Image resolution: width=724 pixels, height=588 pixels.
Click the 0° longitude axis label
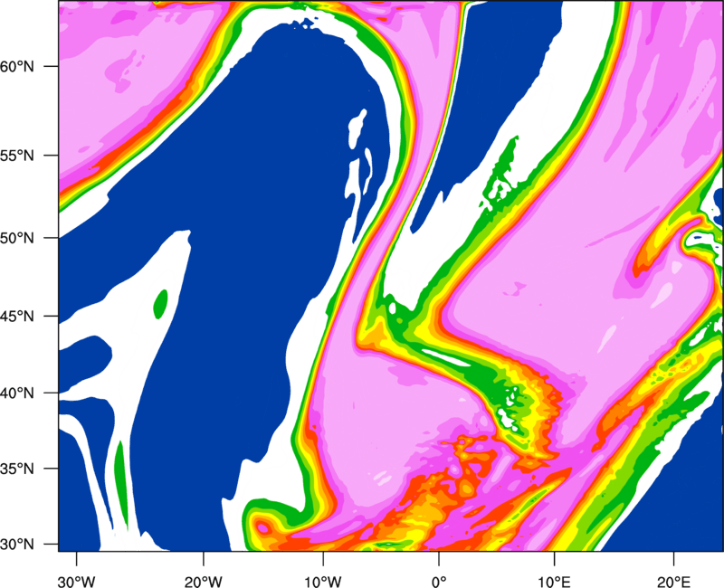(x=439, y=582)
